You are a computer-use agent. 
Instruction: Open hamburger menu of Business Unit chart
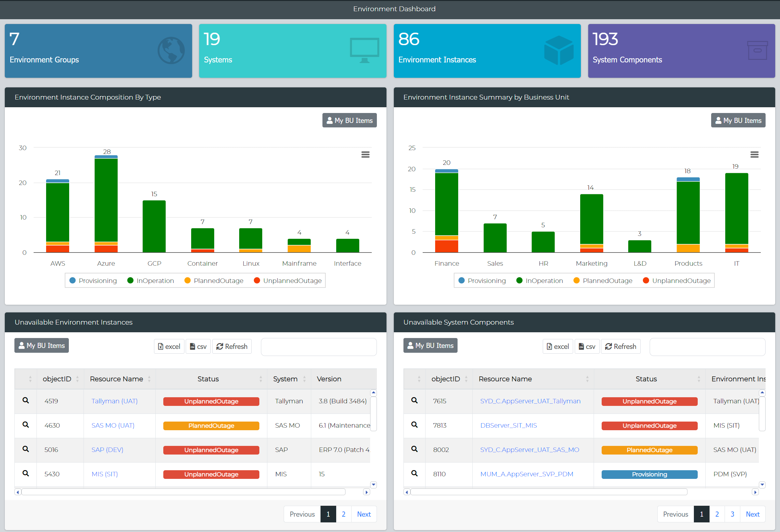point(754,155)
